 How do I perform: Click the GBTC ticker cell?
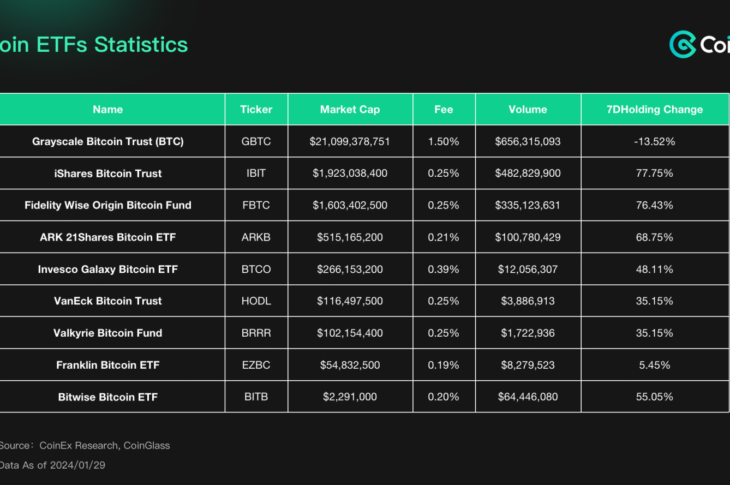pyautogui.click(x=256, y=141)
